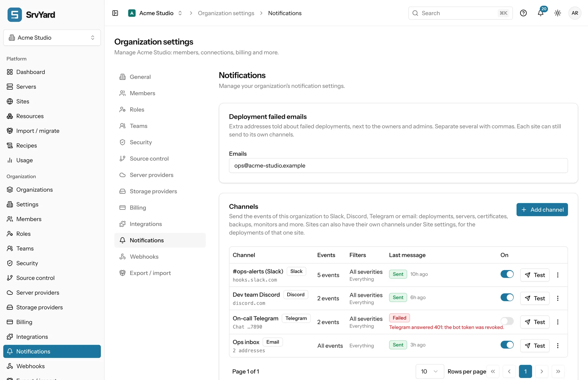Viewport: 588px width, 380px height.
Task: Go to the previous channels page
Action: [509, 371]
